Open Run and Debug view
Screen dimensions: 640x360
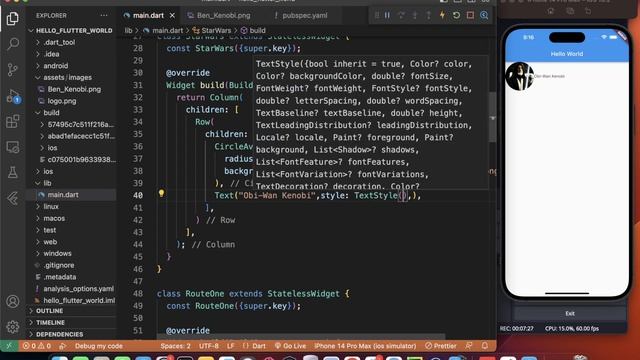click(x=13, y=96)
